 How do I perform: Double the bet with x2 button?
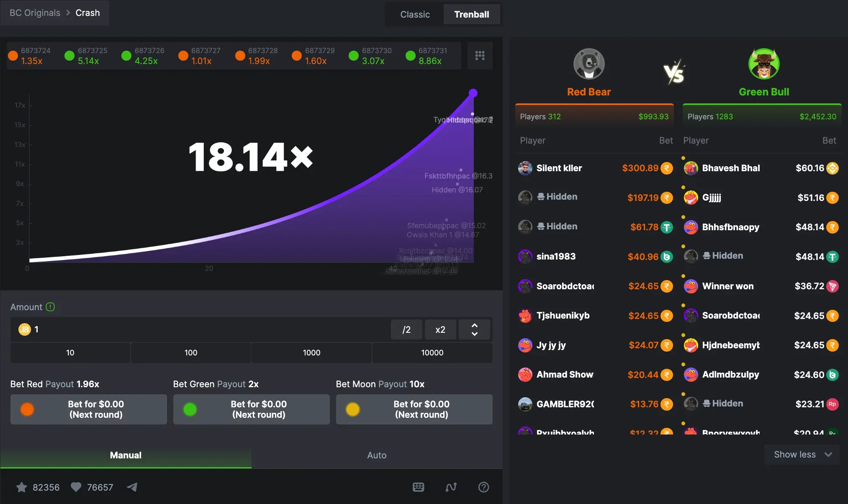pos(440,329)
